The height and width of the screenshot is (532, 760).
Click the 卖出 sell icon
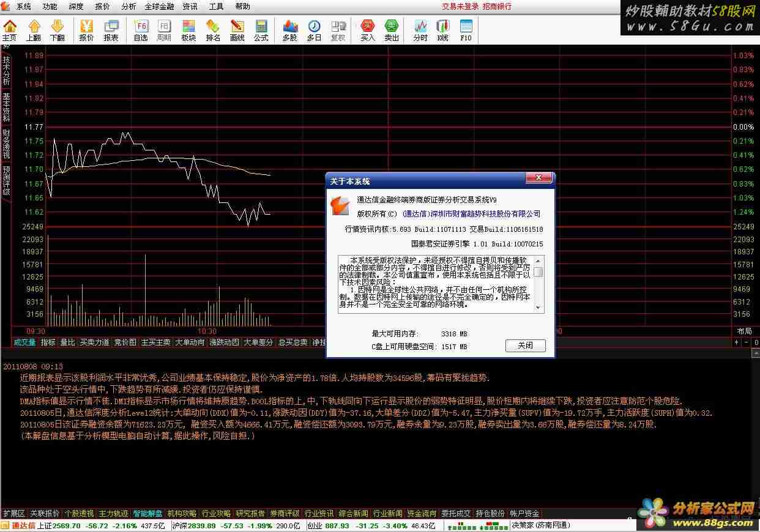(x=392, y=31)
